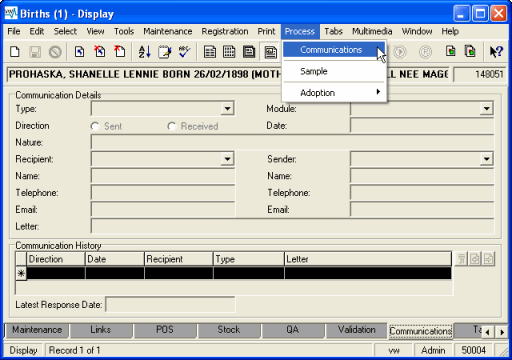Screen dimensions: 512x360
Task: Expand the Adoption submenu
Action: (334, 92)
